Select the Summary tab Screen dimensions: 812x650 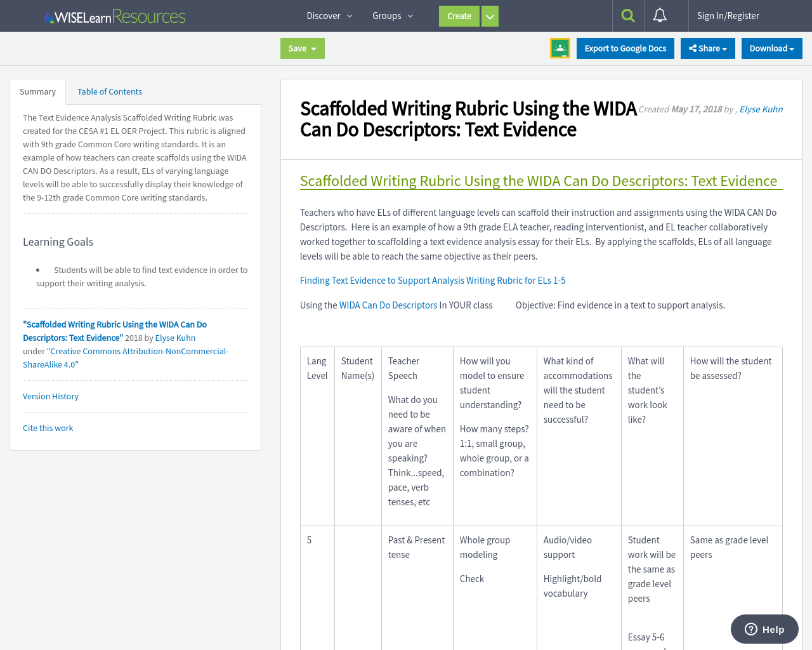37,91
